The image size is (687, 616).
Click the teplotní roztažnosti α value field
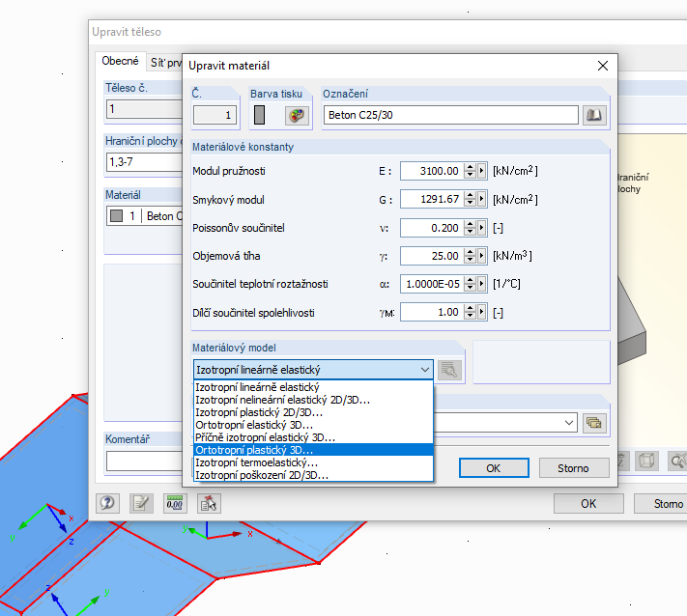pyautogui.click(x=432, y=284)
